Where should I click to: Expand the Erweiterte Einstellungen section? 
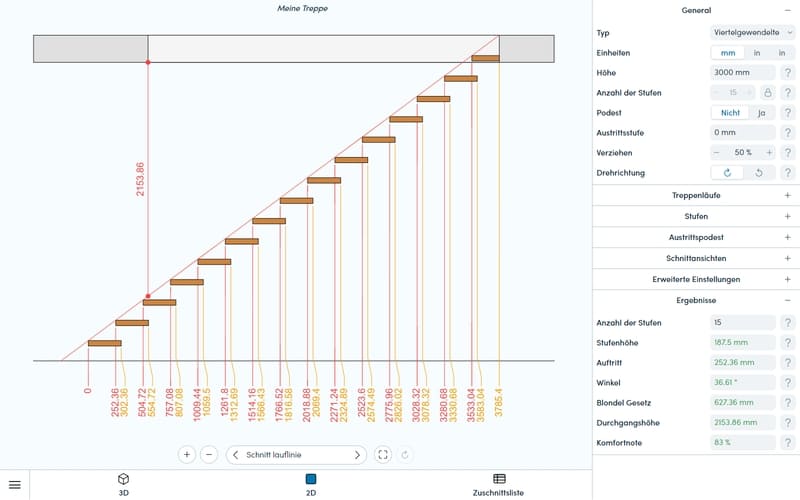[x=787, y=279]
